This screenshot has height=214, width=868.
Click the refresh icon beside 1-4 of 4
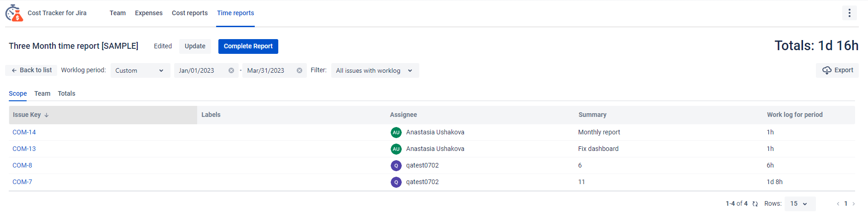(x=755, y=204)
